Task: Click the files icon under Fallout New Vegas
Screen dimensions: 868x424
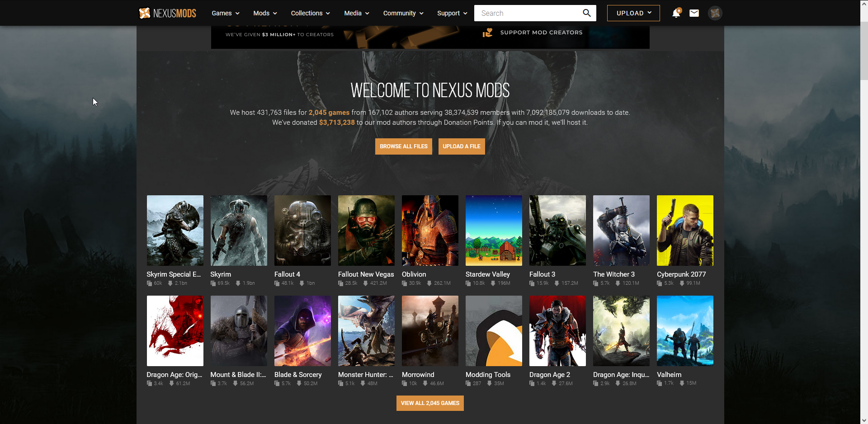Action: 341,283
